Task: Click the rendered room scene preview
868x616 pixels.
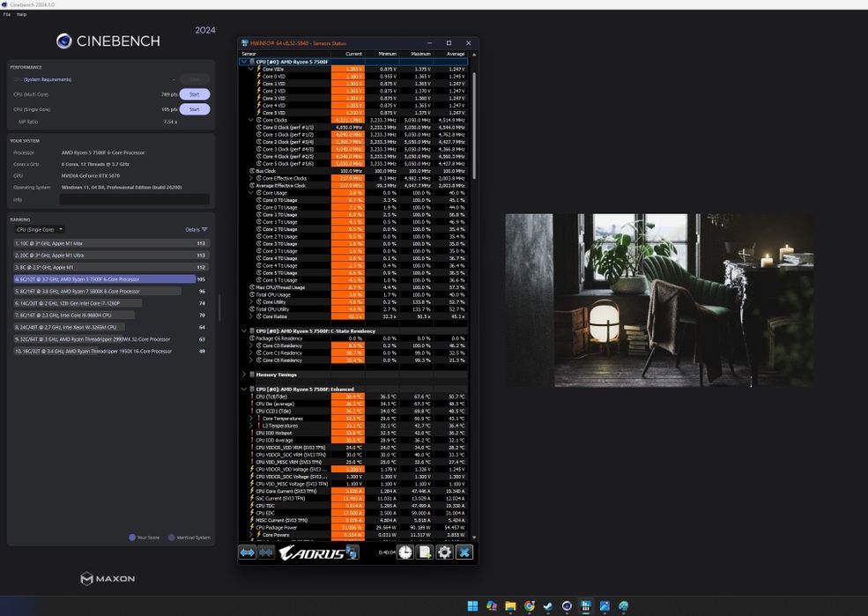Action: (x=659, y=300)
